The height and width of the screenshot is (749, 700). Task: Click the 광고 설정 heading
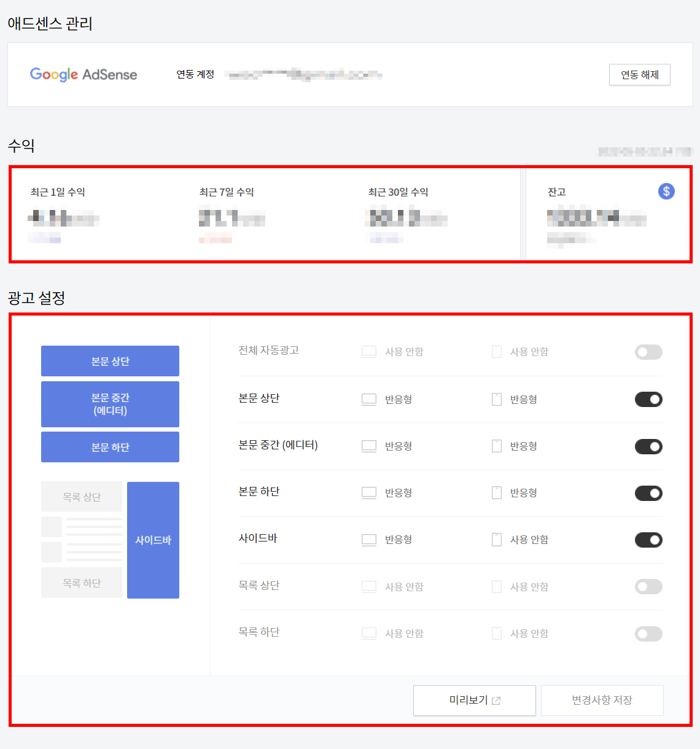[36, 298]
